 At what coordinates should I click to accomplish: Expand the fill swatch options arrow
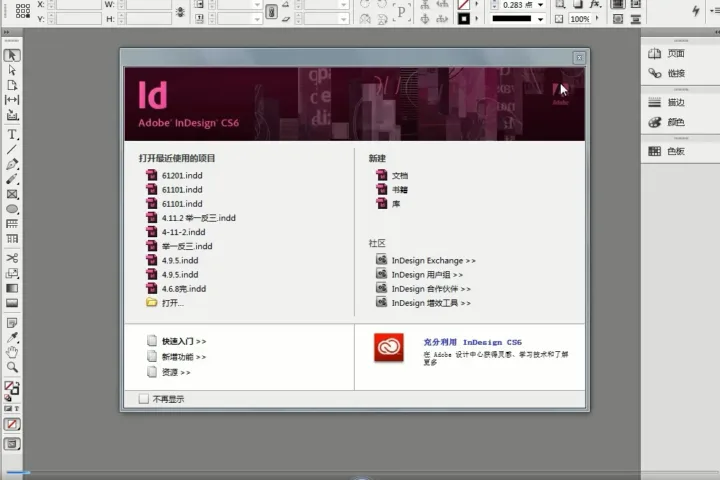click(x=476, y=5)
